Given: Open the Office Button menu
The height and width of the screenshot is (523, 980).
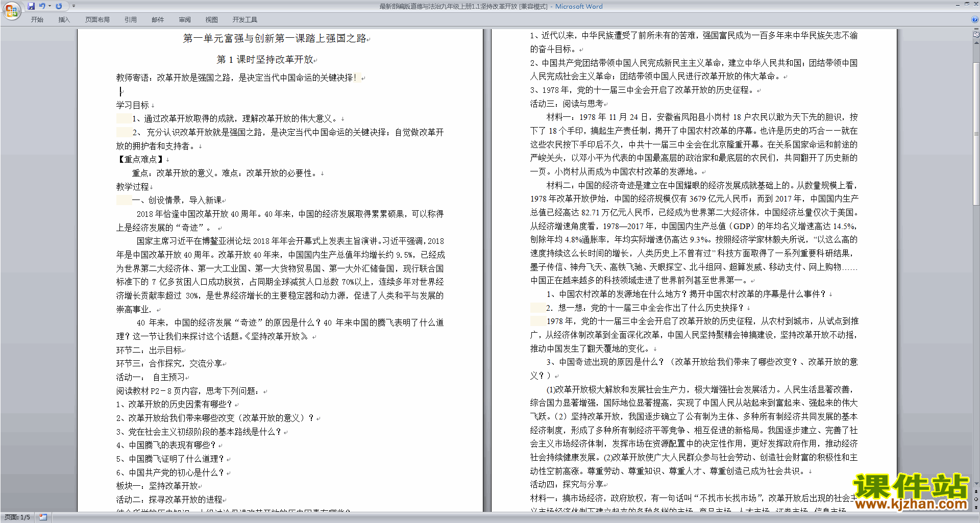Looking at the screenshot, I should point(11,10).
